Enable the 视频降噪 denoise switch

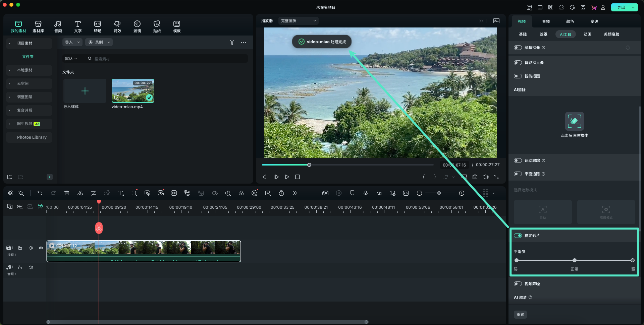[x=518, y=284]
